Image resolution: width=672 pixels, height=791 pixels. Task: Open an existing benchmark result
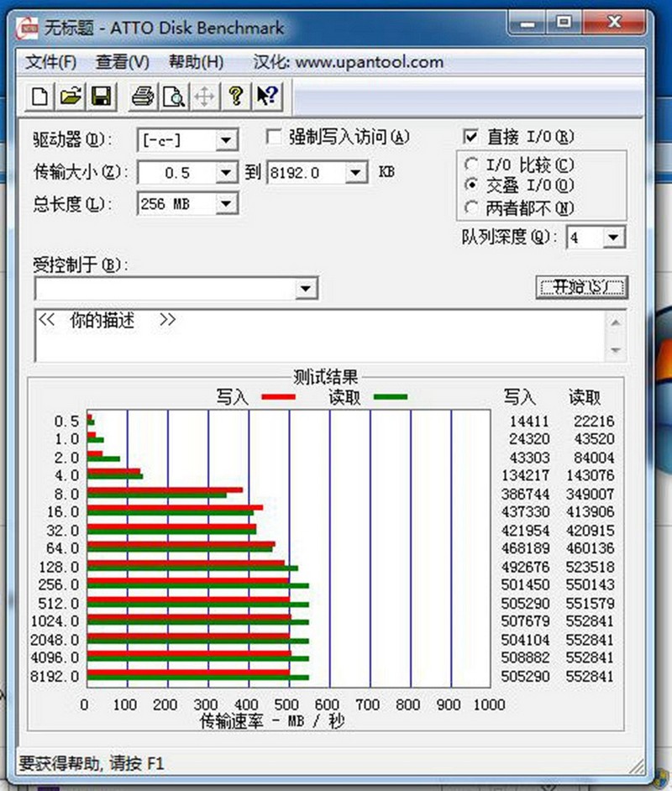[x=70, y=96]
